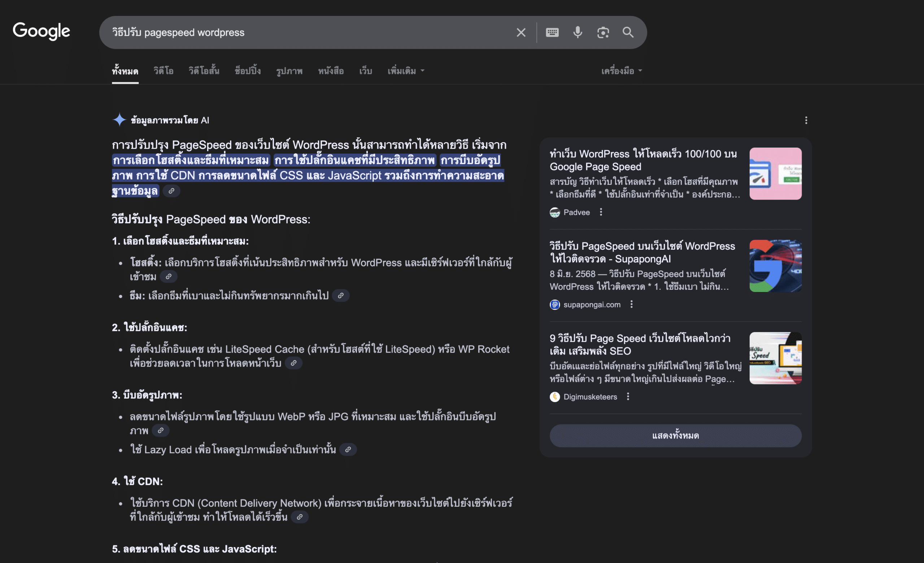Open the Digimusketeers article thumbnail image
The height and width of the screenshot is (563, 924).
tap(775, 358)
